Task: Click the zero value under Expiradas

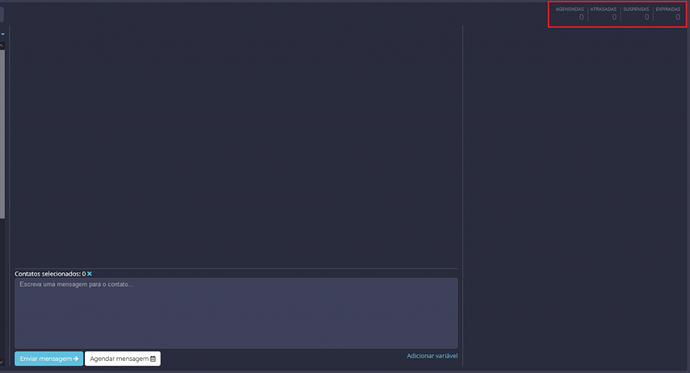Action: pyautogui.click(x=678, y=17)
